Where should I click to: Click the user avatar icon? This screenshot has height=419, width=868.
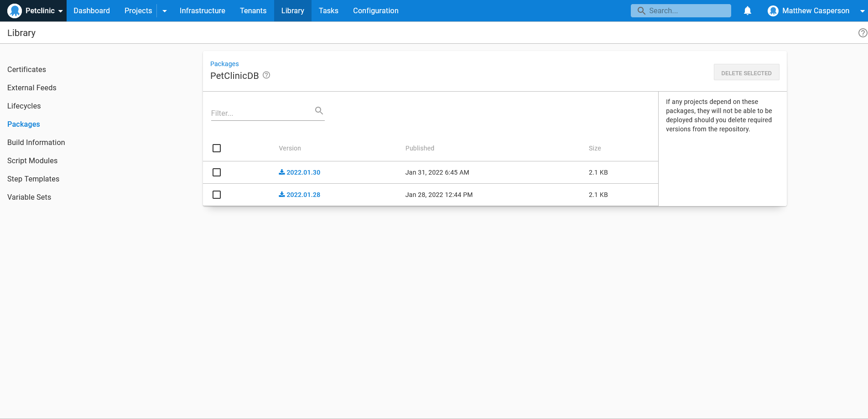773,11
